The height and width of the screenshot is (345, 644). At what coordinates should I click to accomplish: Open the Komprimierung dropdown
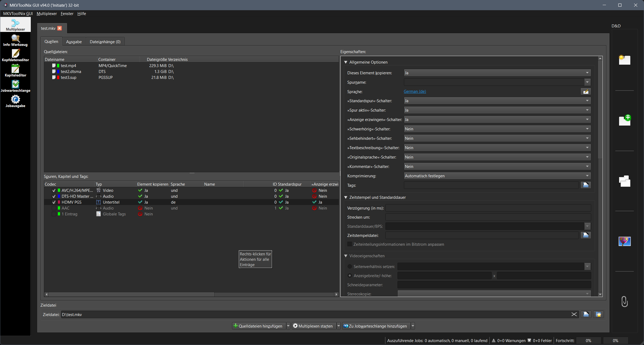click(x=497, y=176)
